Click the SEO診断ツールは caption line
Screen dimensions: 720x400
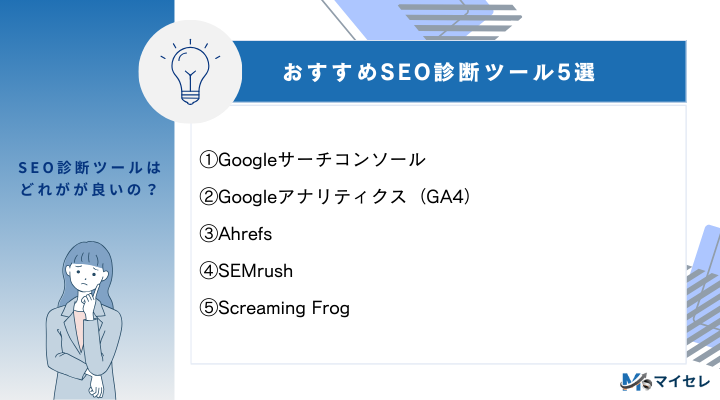pyautogui.click(x=87, y=167)
